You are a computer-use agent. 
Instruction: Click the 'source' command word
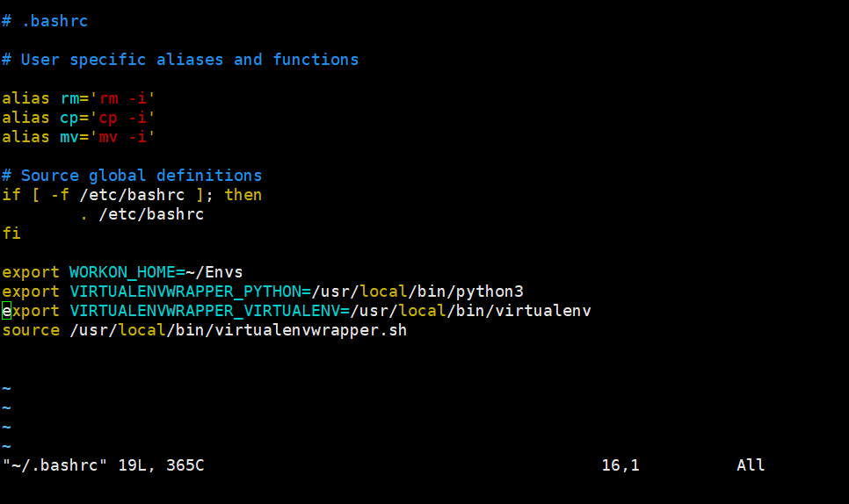click(31, 330)
